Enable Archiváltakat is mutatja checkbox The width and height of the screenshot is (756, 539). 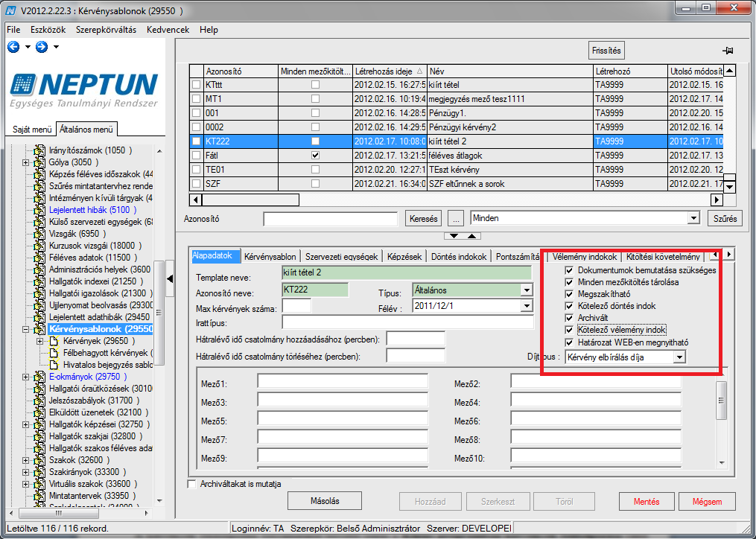192,484
